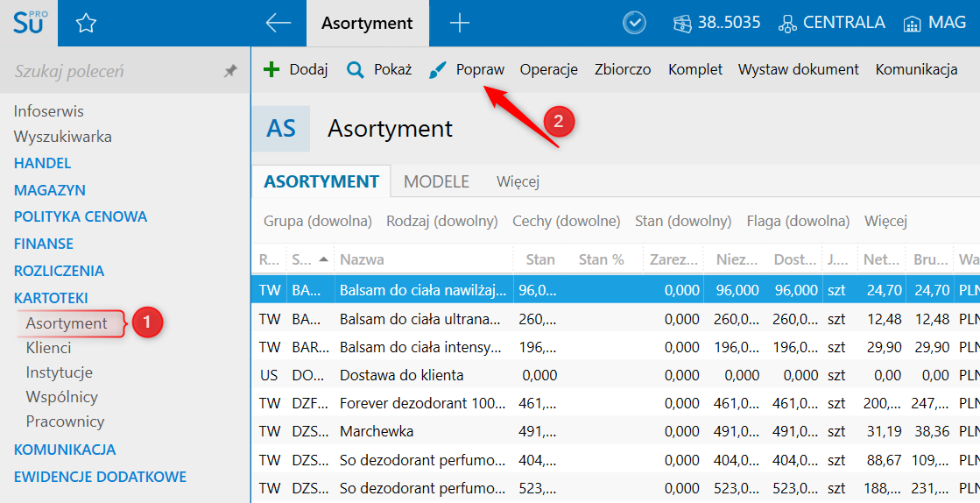Switch to the MODELE tab
Image resolution: width=980 pixels, height=503 pixels.
pyautogui.click(x=436, y=181)
